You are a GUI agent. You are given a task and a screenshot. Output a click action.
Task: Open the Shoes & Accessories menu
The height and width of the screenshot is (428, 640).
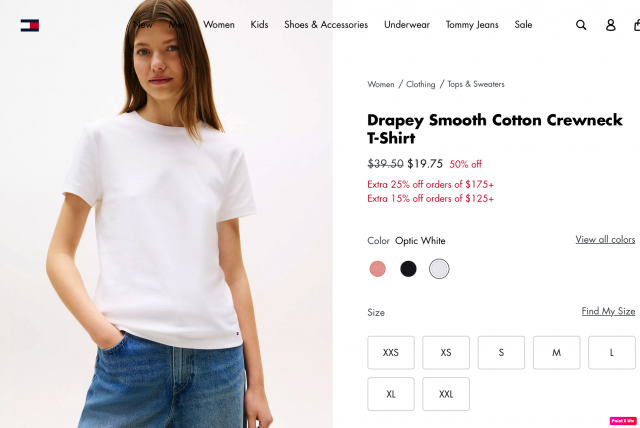tap(326, 25)
